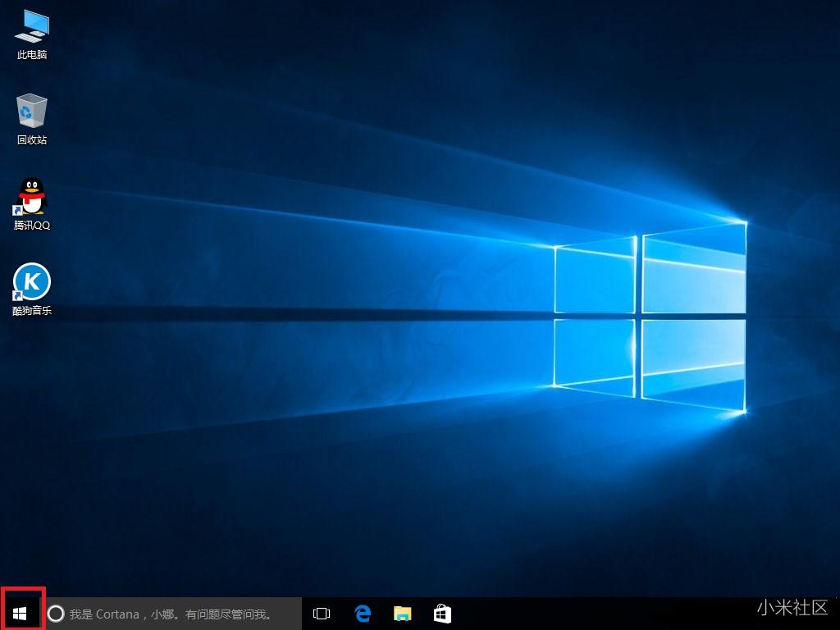
Task: Open Task View from the taskbar
Action: point(322,614)
